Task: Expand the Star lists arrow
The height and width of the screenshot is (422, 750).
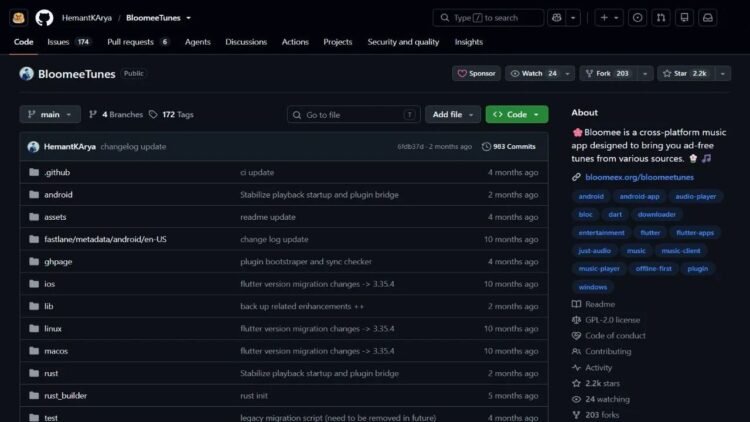Action: 722,74
